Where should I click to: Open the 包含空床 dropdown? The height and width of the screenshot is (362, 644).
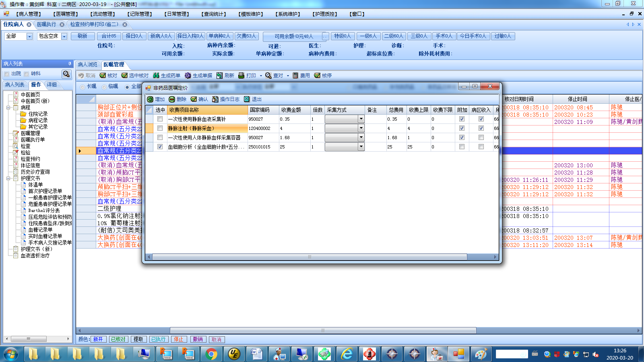64,36
